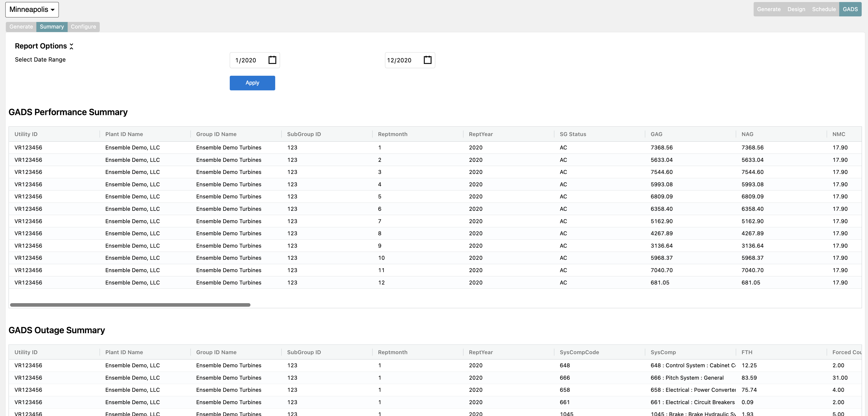Click the 12/2020 end date field
The width and height of the screenshot is (868, 416).
click(x=399, y=60)
